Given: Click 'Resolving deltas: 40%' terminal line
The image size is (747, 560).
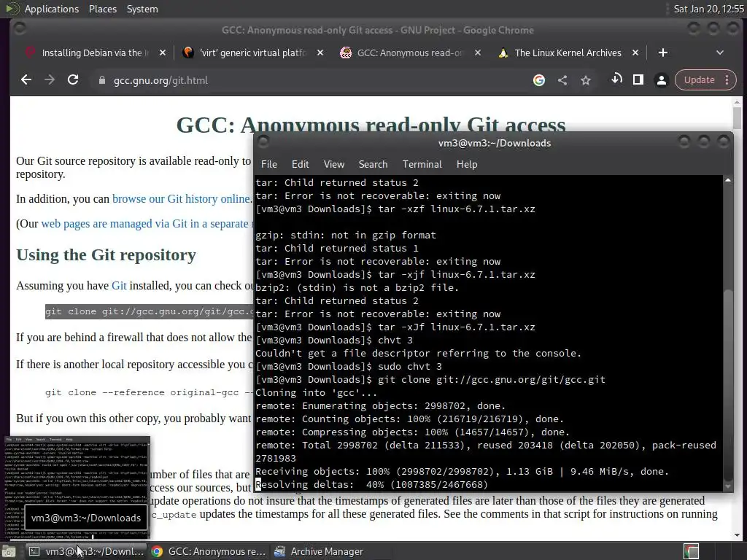Looking at the screenshot, I should click(x=371, y=485).
